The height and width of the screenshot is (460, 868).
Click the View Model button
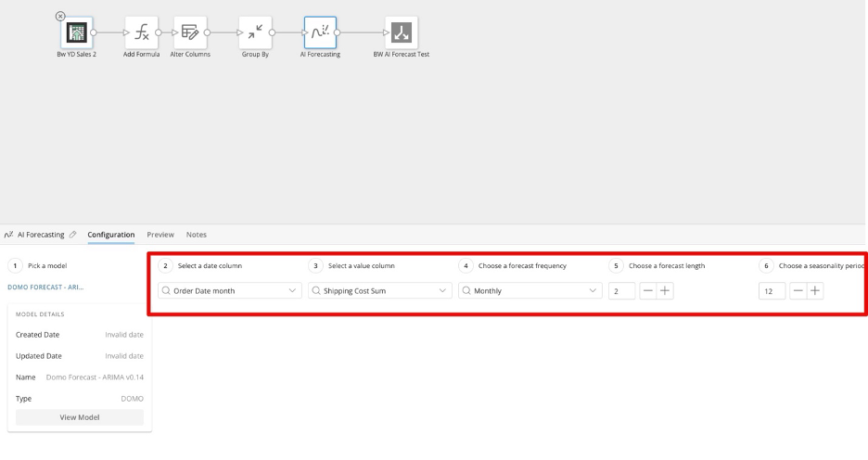(x=80, y=417)
